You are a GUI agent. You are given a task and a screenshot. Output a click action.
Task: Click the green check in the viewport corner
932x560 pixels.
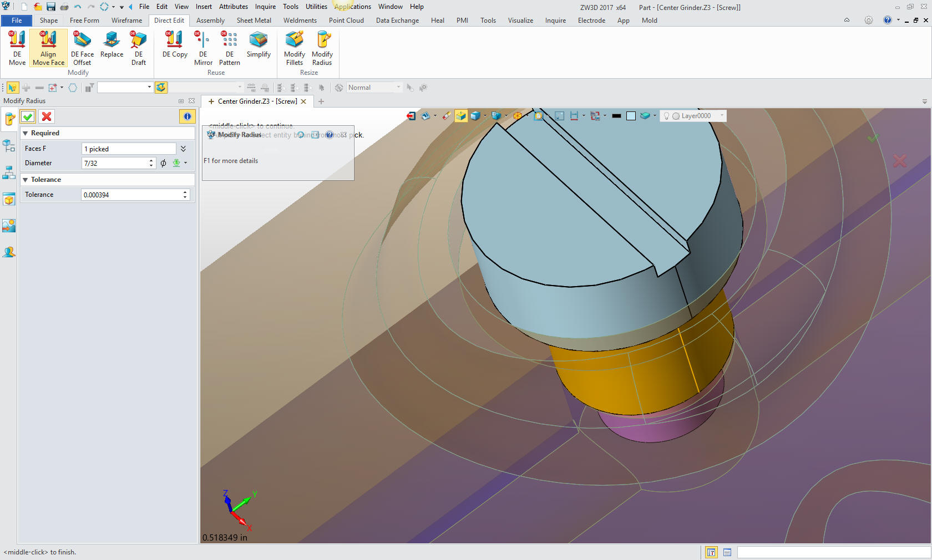(873, 138)
